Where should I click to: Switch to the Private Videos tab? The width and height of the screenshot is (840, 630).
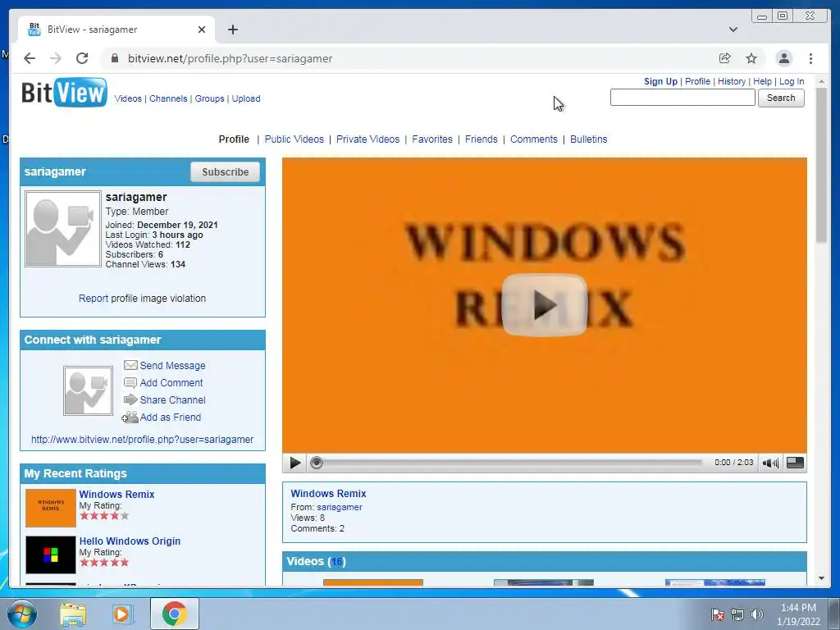pos(368,139)
